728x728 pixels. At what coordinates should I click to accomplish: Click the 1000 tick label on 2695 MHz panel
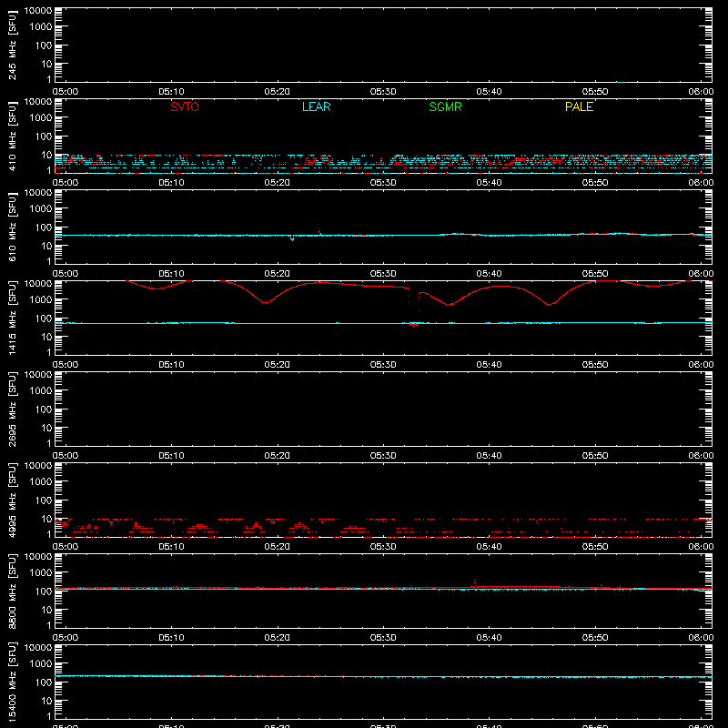click(41, 391)
